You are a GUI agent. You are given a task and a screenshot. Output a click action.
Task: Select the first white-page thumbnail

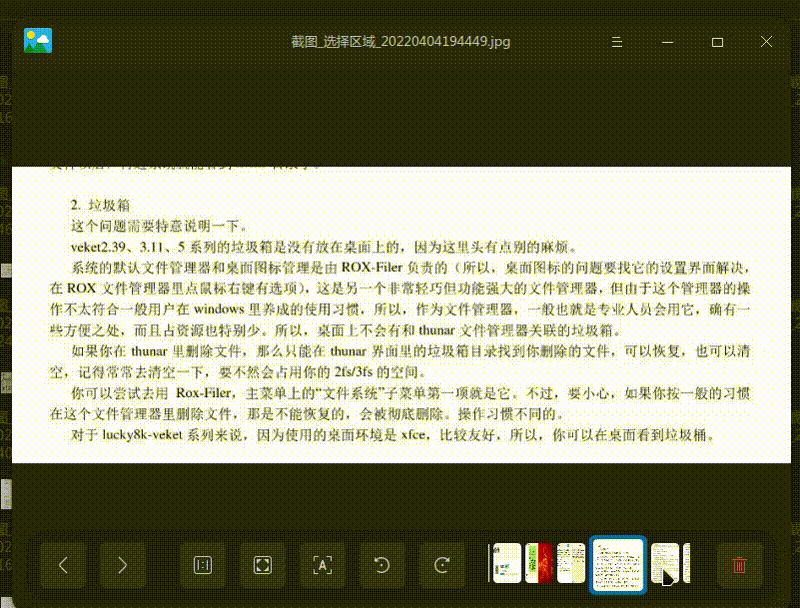point(505,563)
